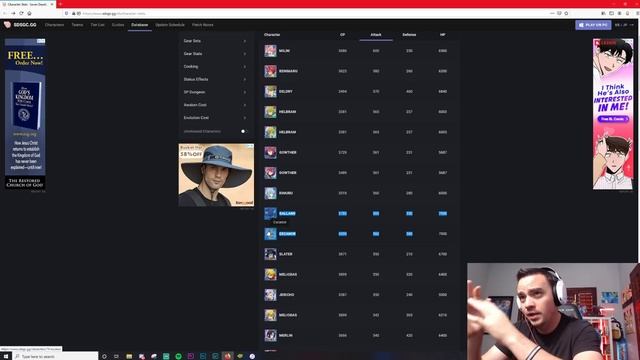Viewport: 640px width, 360px height.
Task: Expand the Cooking section
Action: point(215,67)
